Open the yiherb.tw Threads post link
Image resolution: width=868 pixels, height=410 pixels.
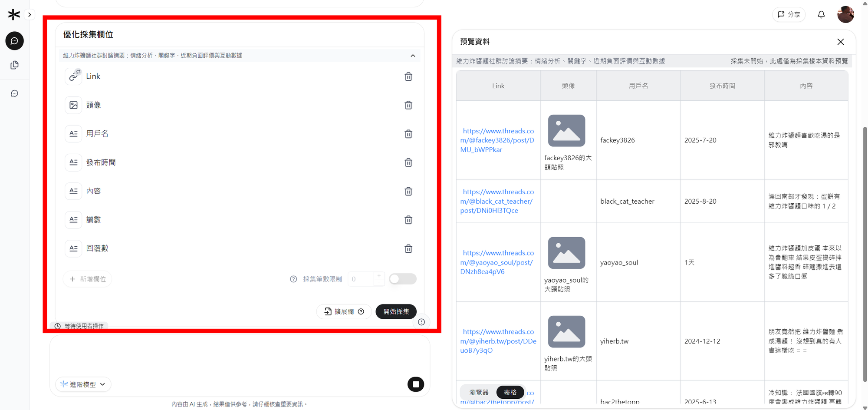tap(498, 341)
